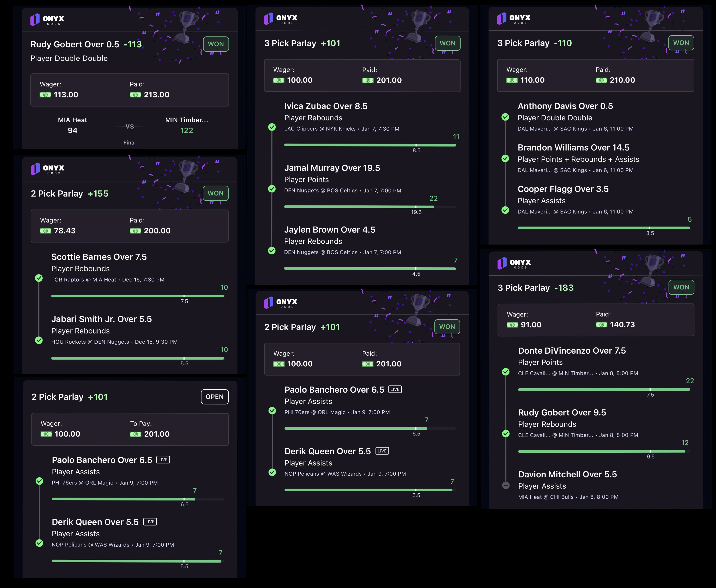Click the cash icon beside the 78.43 wager
This screenshot has height=588, width=716.
(46, 231)
